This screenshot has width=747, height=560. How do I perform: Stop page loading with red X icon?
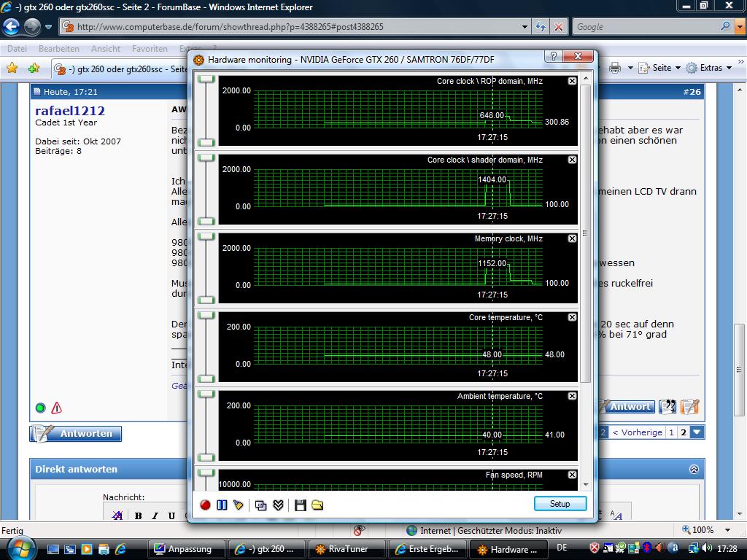(x=558, y=27)
